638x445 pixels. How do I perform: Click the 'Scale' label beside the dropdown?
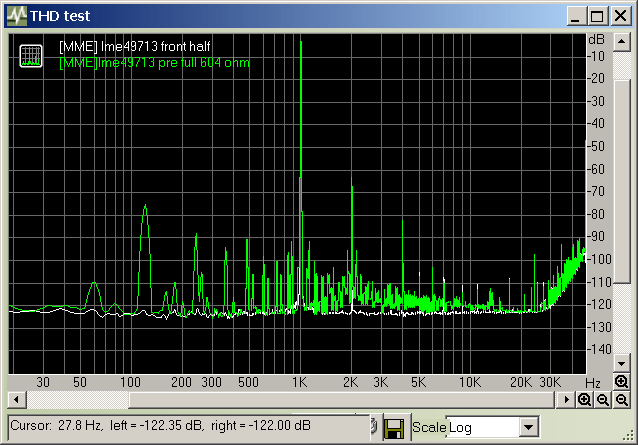429,428
